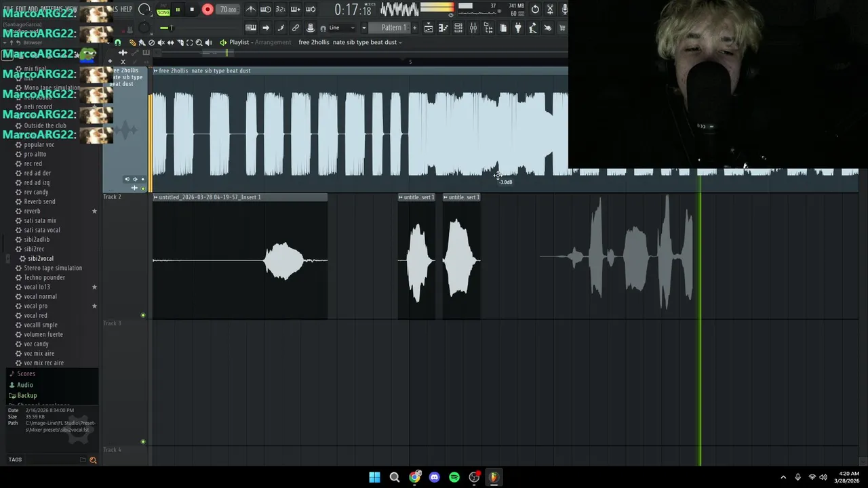The height and width of the screenshot is (488, 868).
Task: Add a new pattern with plus button
Action: coord(414,28)
